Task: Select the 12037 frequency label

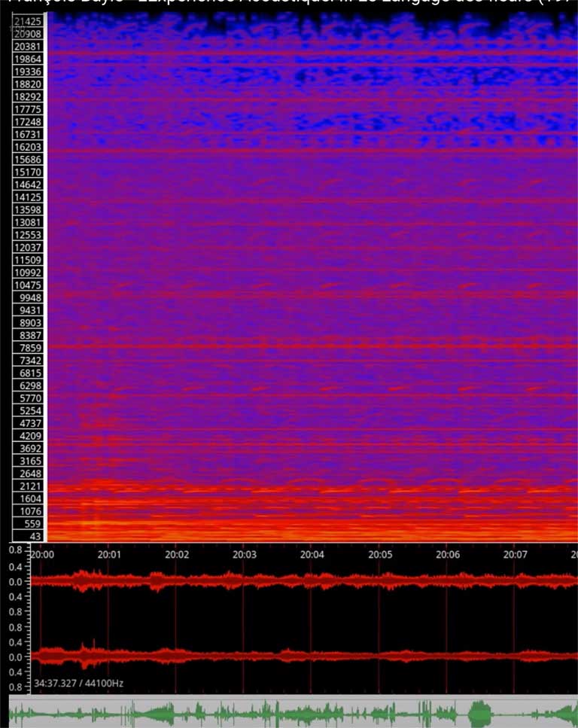Action: pos(28,247)
